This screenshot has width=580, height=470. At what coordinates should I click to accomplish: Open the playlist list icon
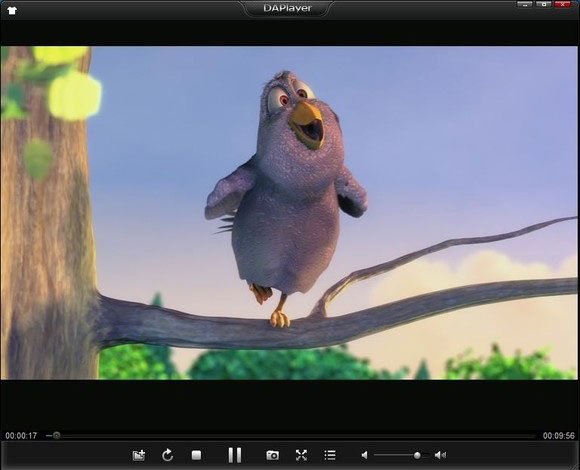click(330, 455)
